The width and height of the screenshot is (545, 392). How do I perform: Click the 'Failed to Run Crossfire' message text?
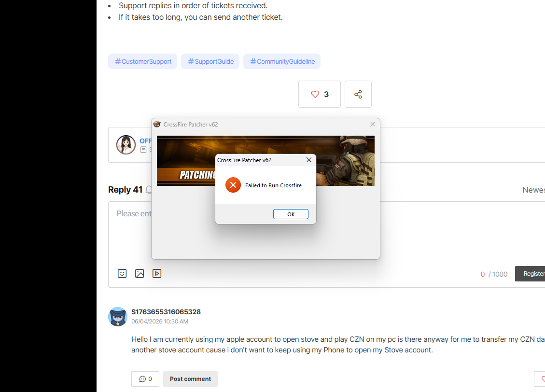274,185
